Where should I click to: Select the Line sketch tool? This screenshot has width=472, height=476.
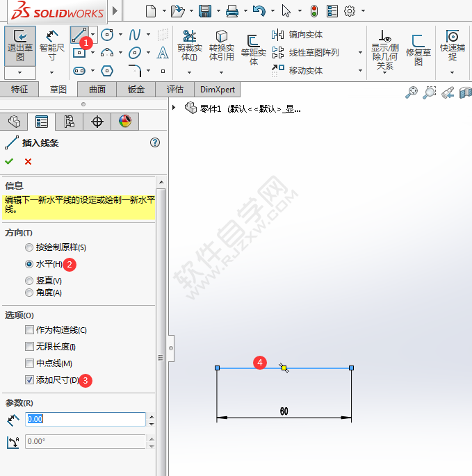coord(79,35)
